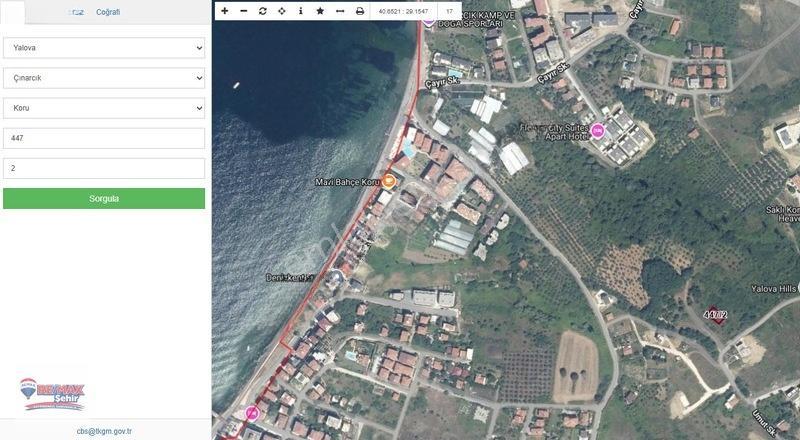Click the Yalova Hills label

[775, 288]
